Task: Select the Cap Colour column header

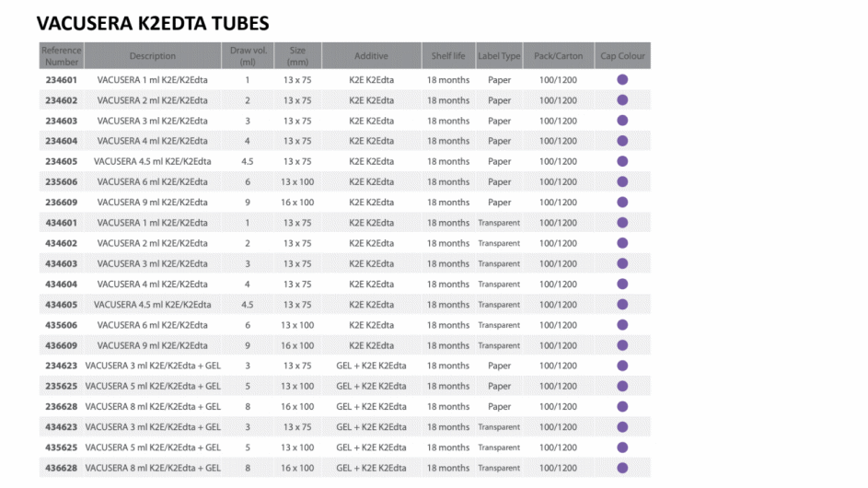Action: [x=623, y=56]
